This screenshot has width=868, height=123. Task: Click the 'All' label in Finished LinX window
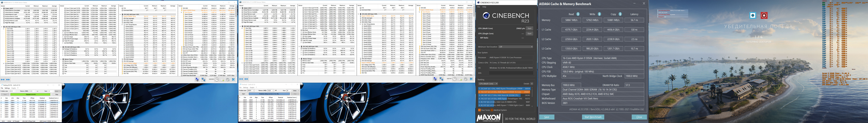point(276,90)
